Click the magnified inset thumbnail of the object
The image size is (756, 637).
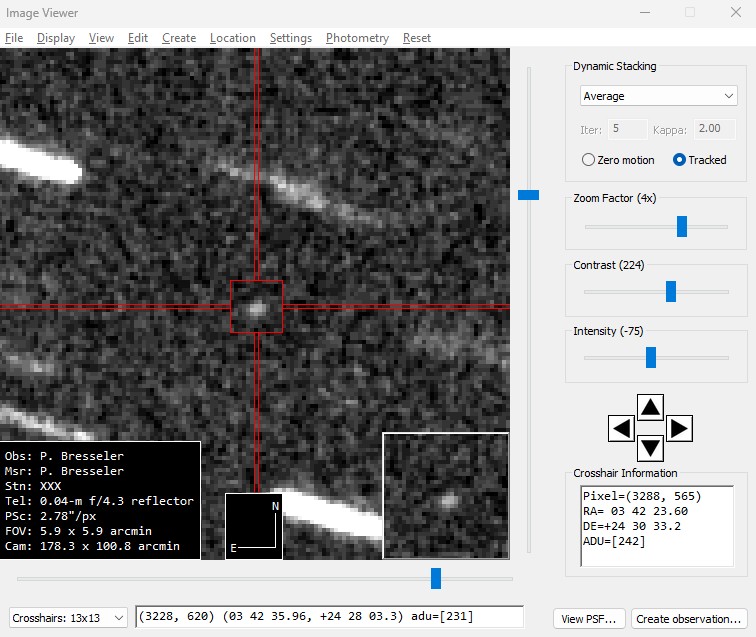click(446, 496)
